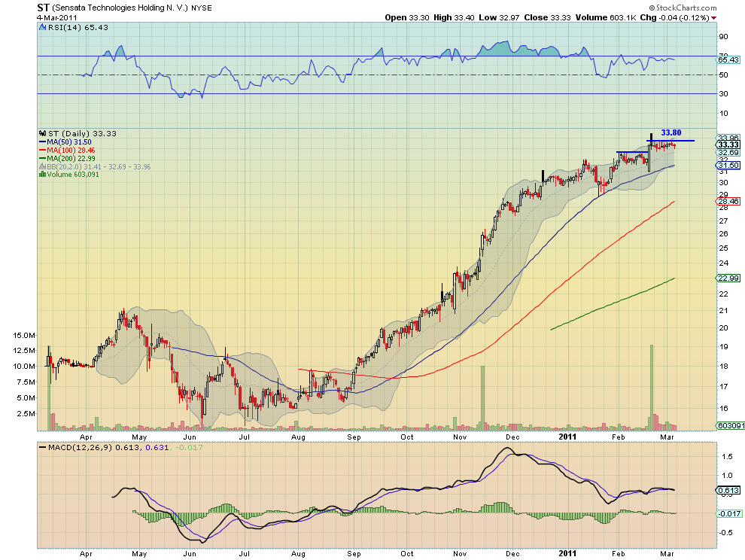745x560 pixels.
Task: Click the 90 level on RSI axis
Action: 723,37
